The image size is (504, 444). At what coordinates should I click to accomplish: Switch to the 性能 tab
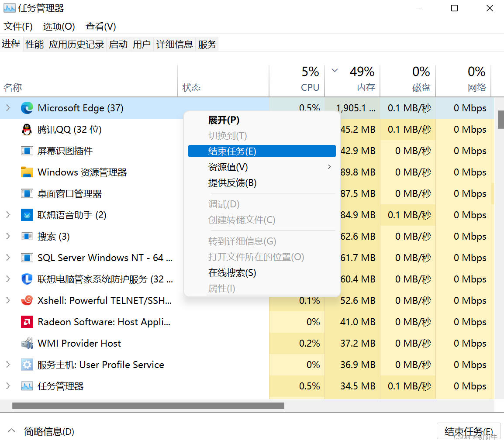tap(35, 45)
